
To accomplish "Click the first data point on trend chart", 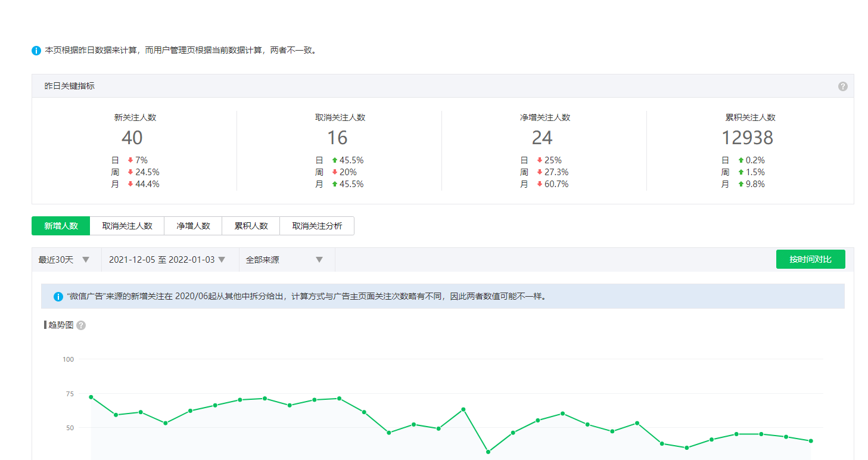I will point(91,397).
